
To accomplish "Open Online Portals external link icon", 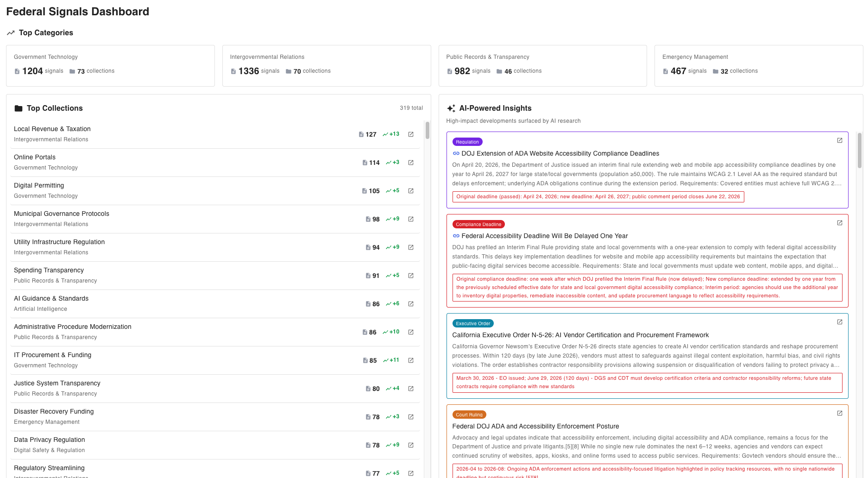I will coord(411,163).
